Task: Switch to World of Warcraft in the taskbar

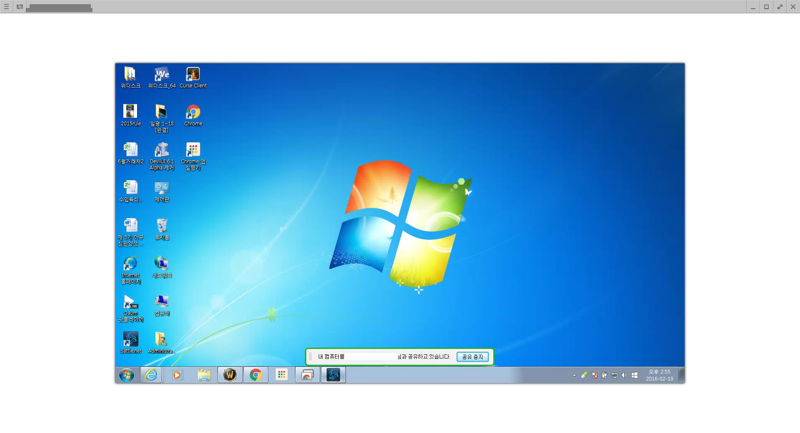Action: (x=230, y=375)
